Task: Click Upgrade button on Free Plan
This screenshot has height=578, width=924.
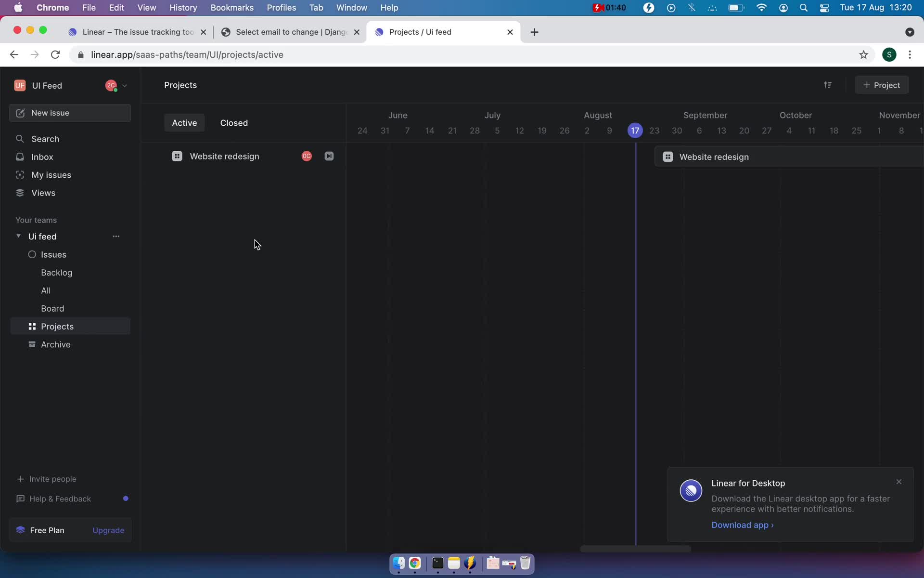Action: pyautogui.click(x=108, y=529)
